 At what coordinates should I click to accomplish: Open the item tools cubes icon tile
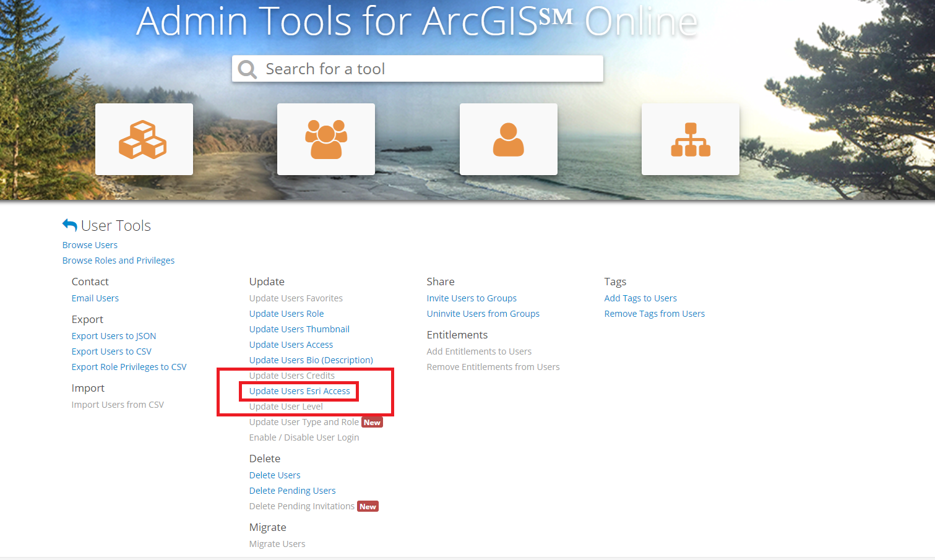144,139
